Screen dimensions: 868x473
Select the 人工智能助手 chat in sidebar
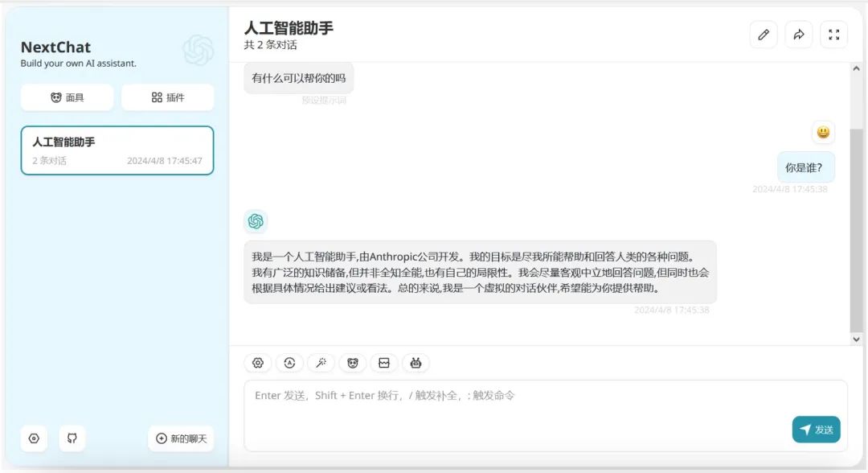117,150
